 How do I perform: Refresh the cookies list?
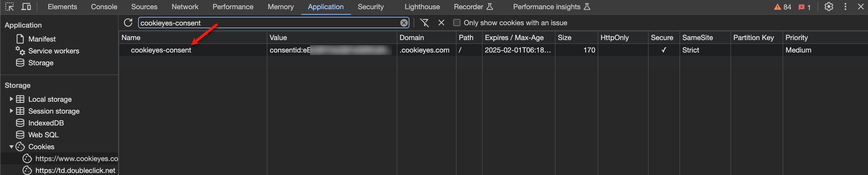[128, 23]
